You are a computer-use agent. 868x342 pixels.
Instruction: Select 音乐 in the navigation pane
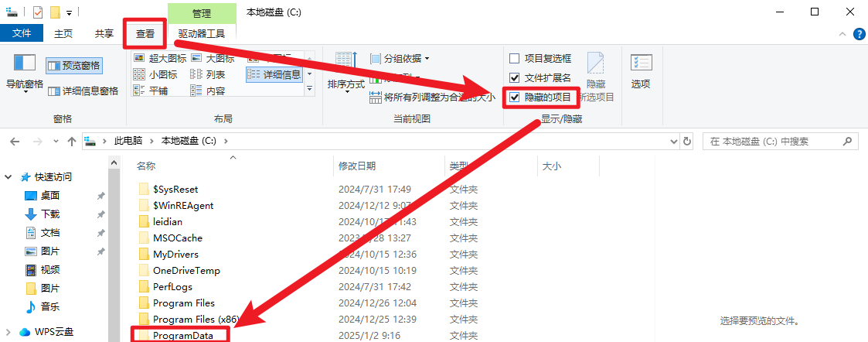click(x=49, y=306)
